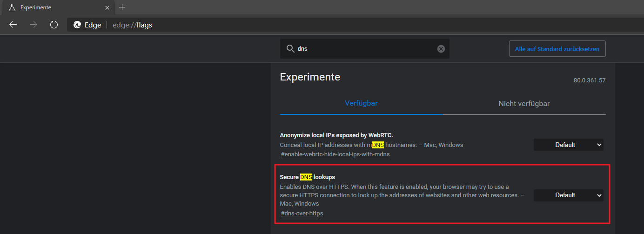Viewport: 644px width, 234px height.
Task: Open a new tab with the plus icon
Action: click(122, 7)
